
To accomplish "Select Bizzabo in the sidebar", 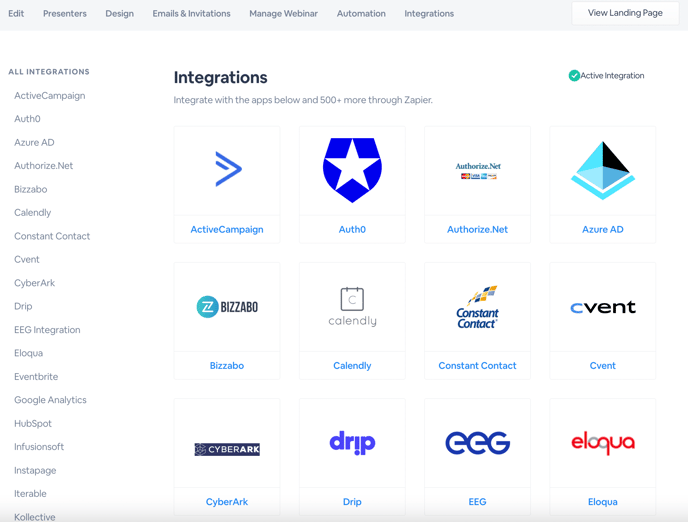I will click(31, 189).
